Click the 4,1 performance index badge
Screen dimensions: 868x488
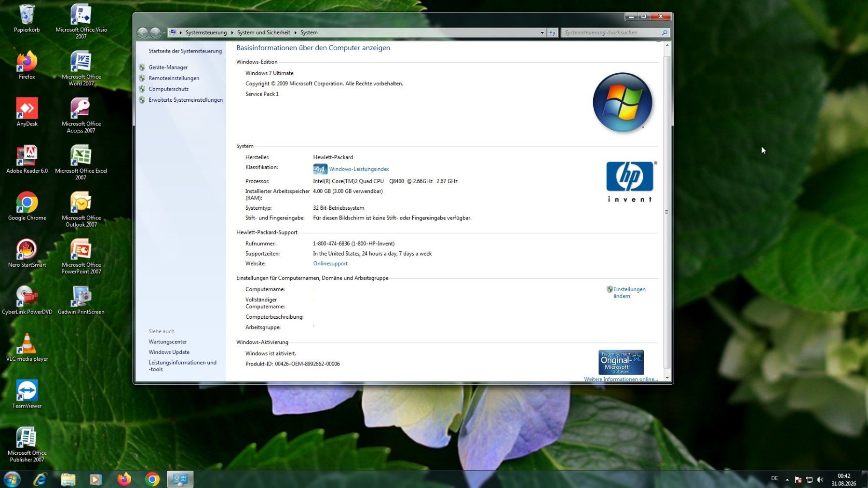tap(320, 169)
